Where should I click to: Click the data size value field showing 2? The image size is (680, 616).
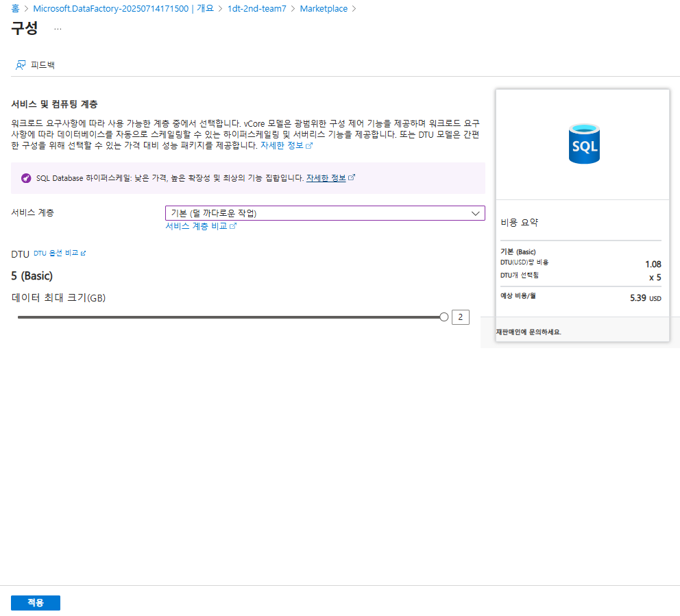[461, 317]
